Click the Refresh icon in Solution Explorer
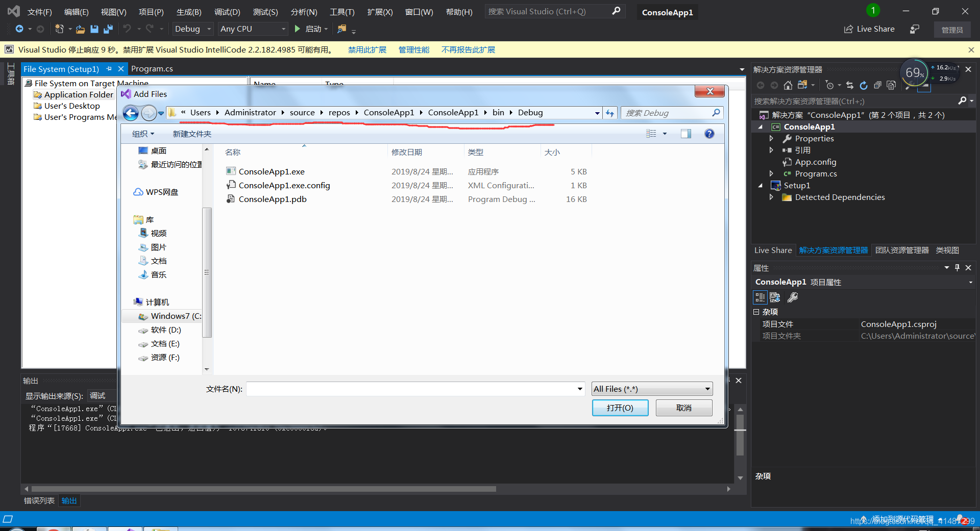 (863, 85)
